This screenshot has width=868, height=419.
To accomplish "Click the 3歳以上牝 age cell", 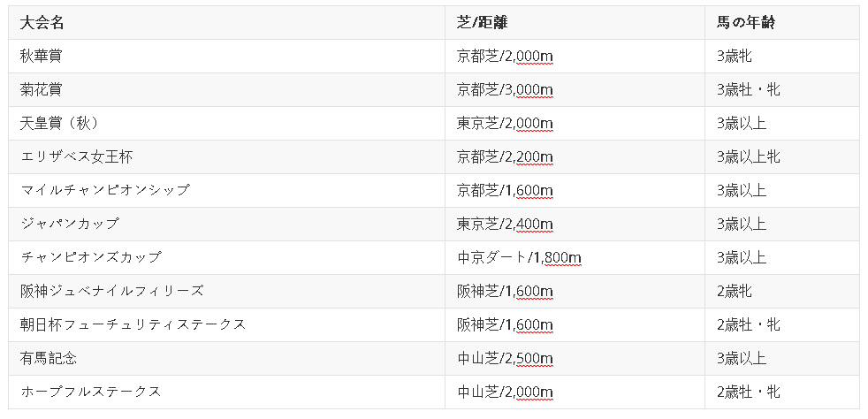I will [749, 157].
